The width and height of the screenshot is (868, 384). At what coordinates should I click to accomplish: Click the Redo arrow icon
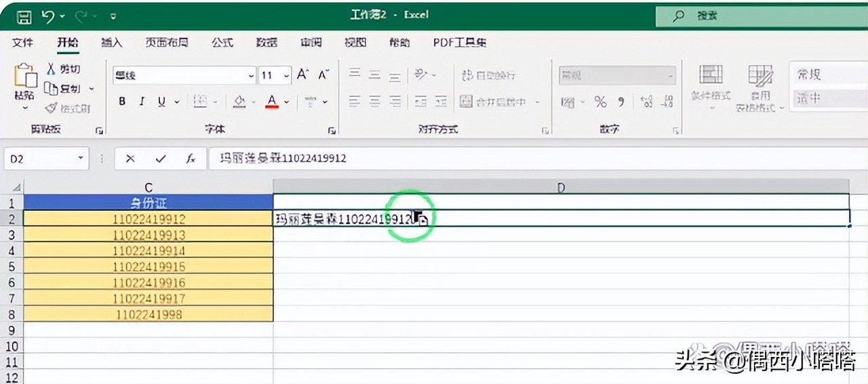click(81, 15)
